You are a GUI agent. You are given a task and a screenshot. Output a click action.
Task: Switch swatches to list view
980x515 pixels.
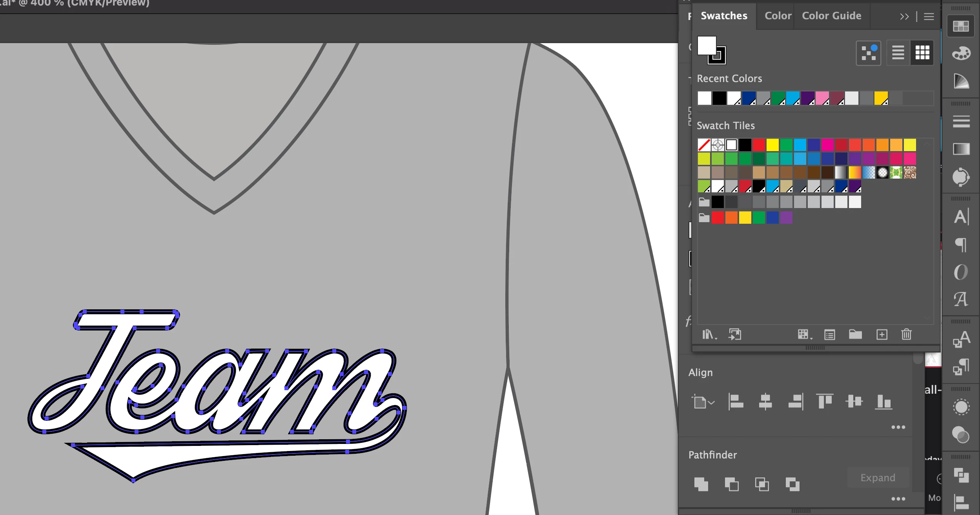click(898, 52)
